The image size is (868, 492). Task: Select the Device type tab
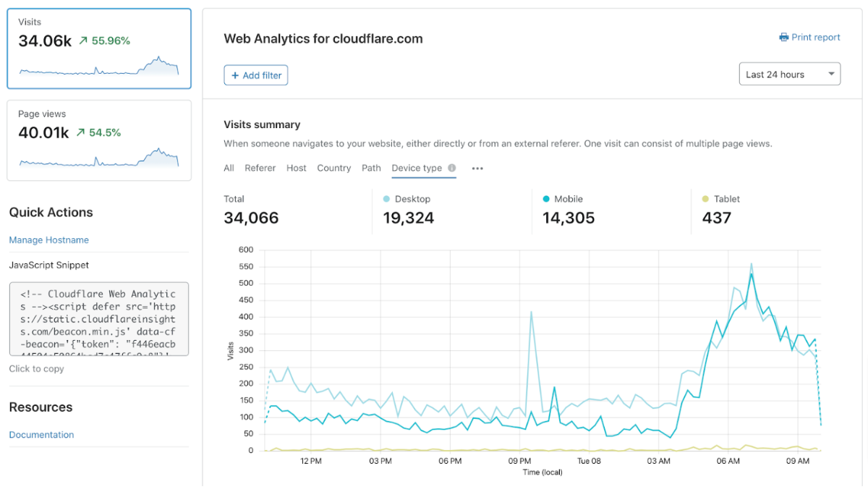[x=417, y=168]
